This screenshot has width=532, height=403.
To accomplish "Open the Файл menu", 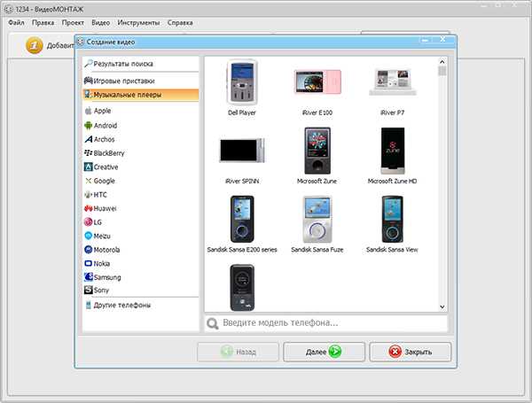I will (16, 23).
